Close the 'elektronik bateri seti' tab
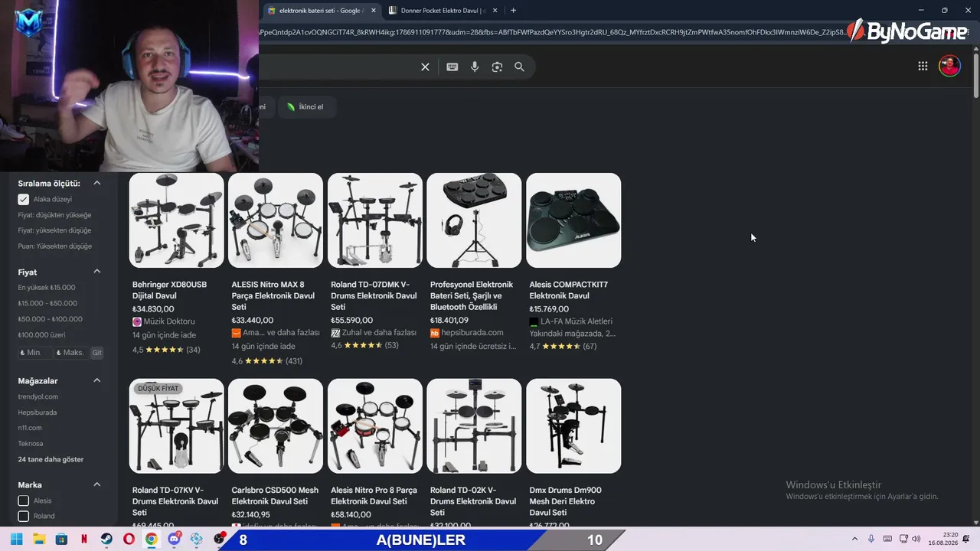The height and width of the screenshot is (551, 980). 374,11
